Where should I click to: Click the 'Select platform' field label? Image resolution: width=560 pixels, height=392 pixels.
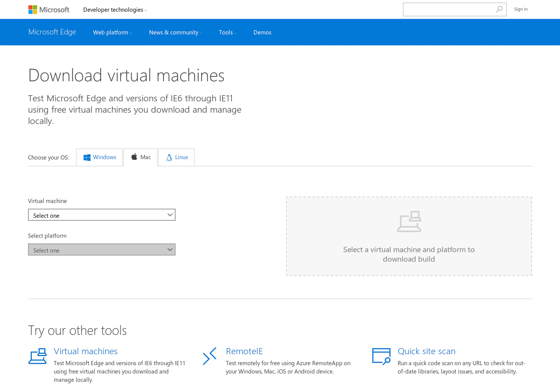coord(47,236)
